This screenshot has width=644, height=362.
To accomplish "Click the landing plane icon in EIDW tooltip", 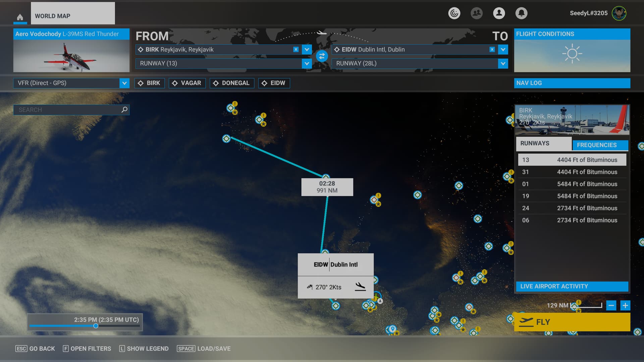I will tap(360, 287).
